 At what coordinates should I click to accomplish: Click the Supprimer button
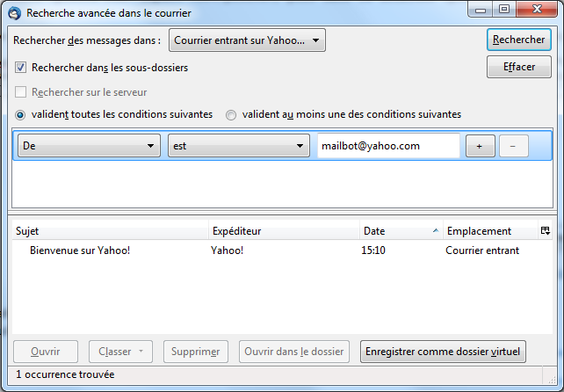coord(196,352)
